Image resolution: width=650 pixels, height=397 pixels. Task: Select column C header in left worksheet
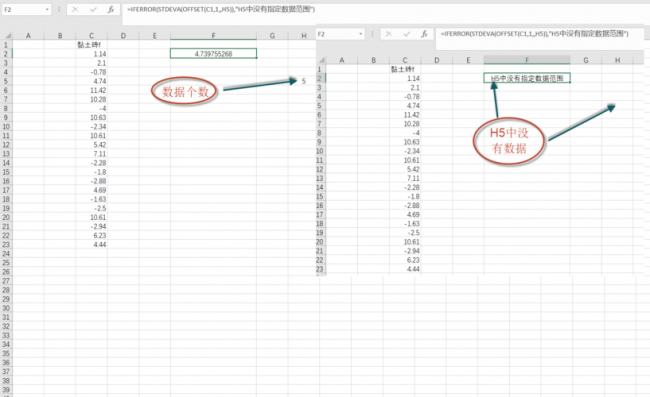click(x=92, y=36)
